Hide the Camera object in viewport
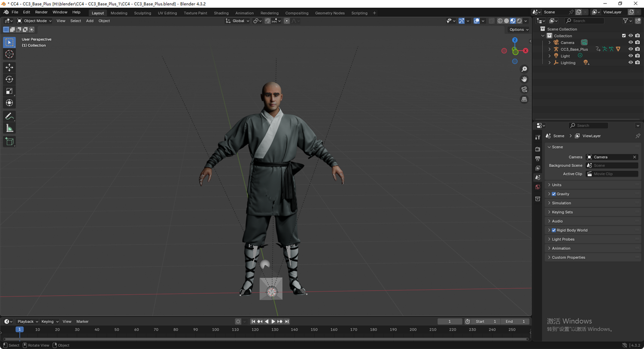This screenshot has height=349, width=644. tap(631, 43)
